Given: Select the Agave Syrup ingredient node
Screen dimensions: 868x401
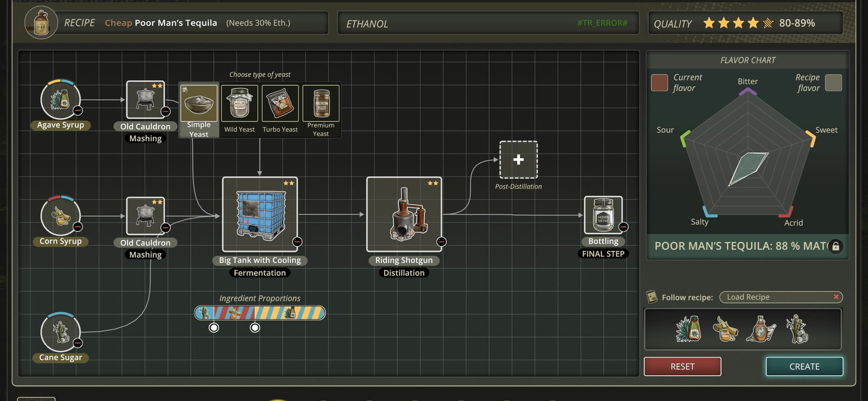Looking at the screenshot, I should pos(61,100).
